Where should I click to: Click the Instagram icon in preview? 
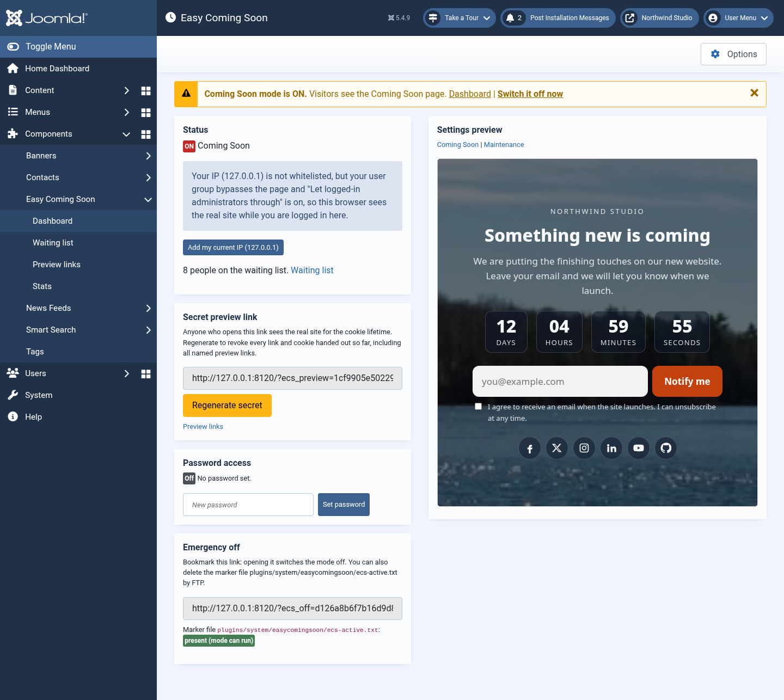pyautogui.click(x=584, y=448)
